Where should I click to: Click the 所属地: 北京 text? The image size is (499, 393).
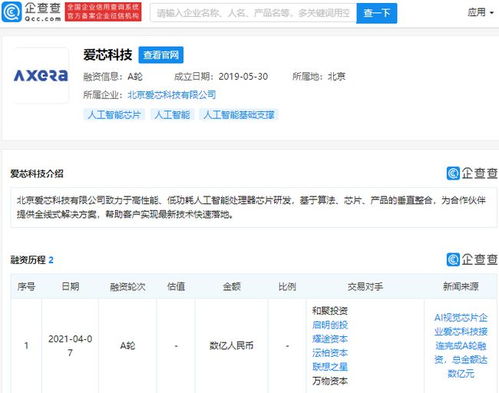(x=319, y=77)
